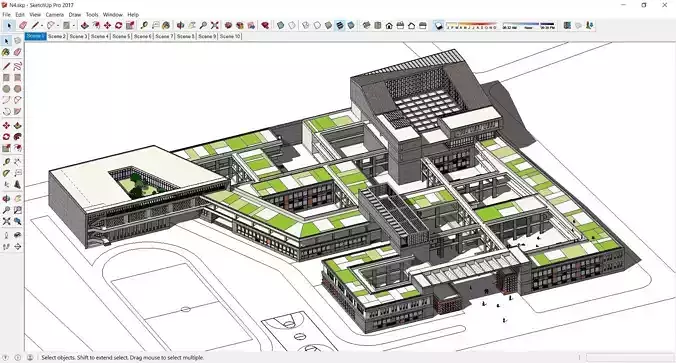Select the Section Plane tool in left toolbar
Viewport: 676px width, 363px height.
pyautogui.click(x=17, y=247)
